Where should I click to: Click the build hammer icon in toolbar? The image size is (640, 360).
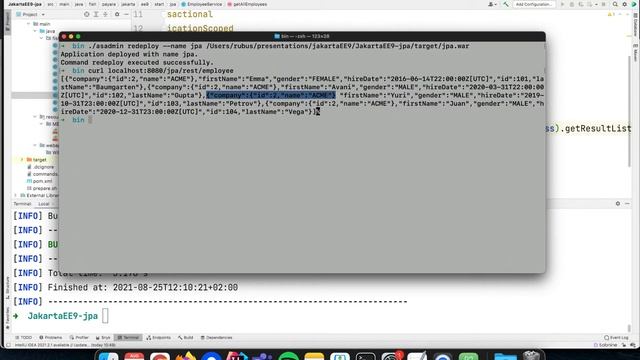pos(506,4)
